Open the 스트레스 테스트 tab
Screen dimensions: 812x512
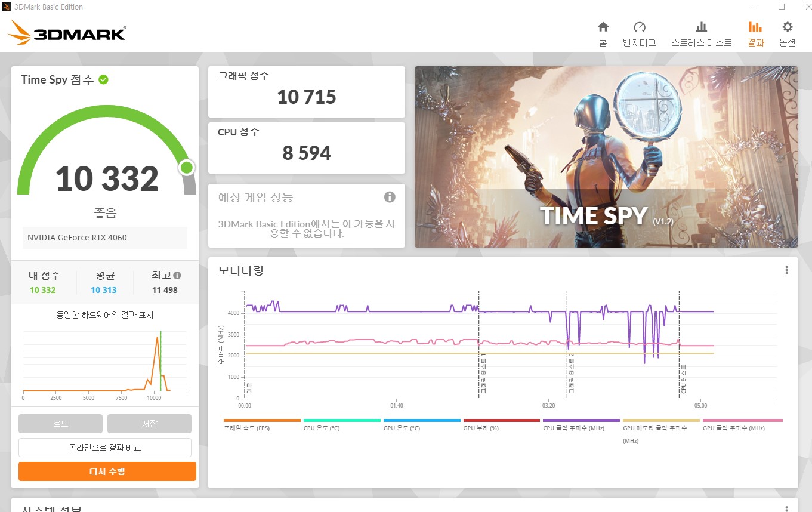point(702,34)
